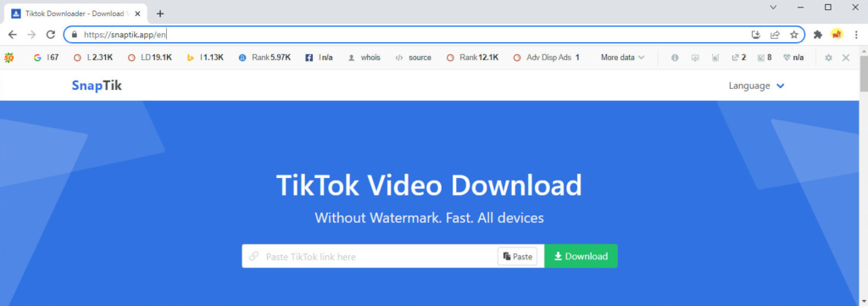This screenshot has width=868, height=306.
Task: Click the Bing index 1.13K metric
Action: 205,57
